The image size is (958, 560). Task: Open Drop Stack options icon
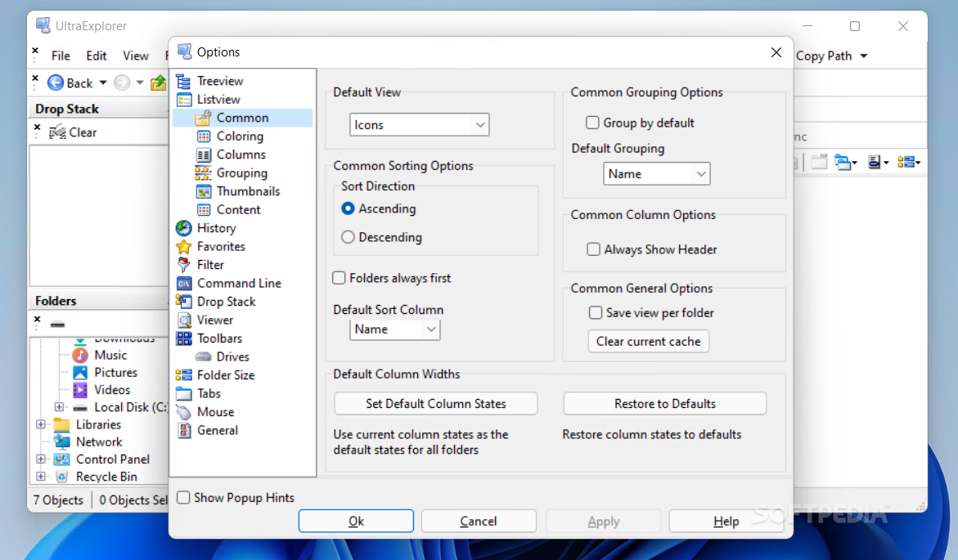184,302
